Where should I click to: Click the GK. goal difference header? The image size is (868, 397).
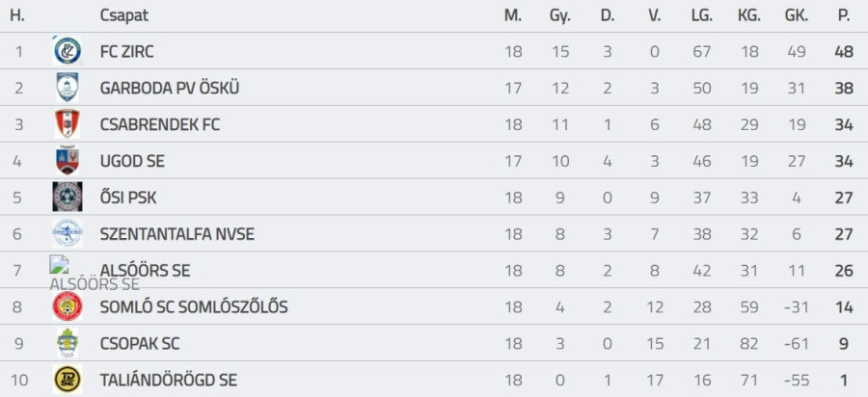pyautogui.click(x=796, y=16)
